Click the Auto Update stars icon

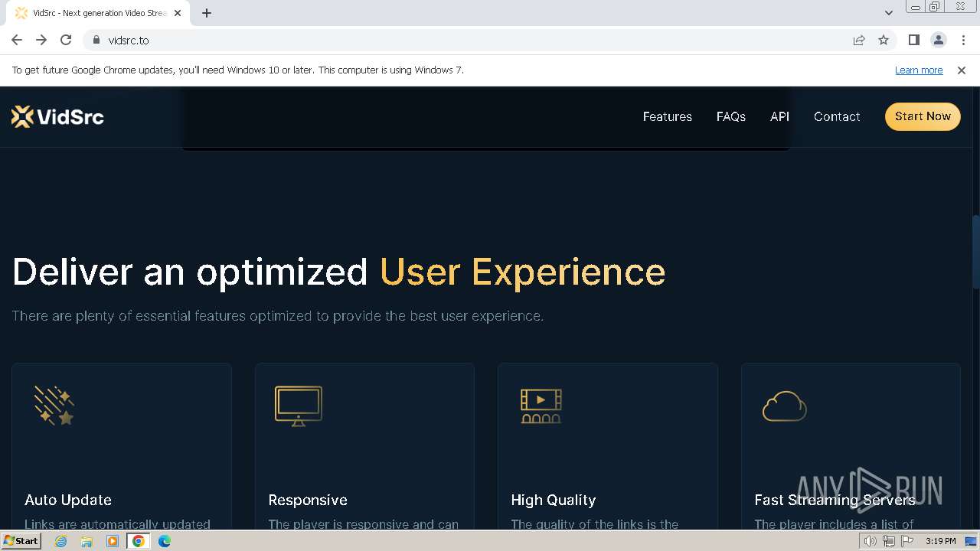(54, 406)
